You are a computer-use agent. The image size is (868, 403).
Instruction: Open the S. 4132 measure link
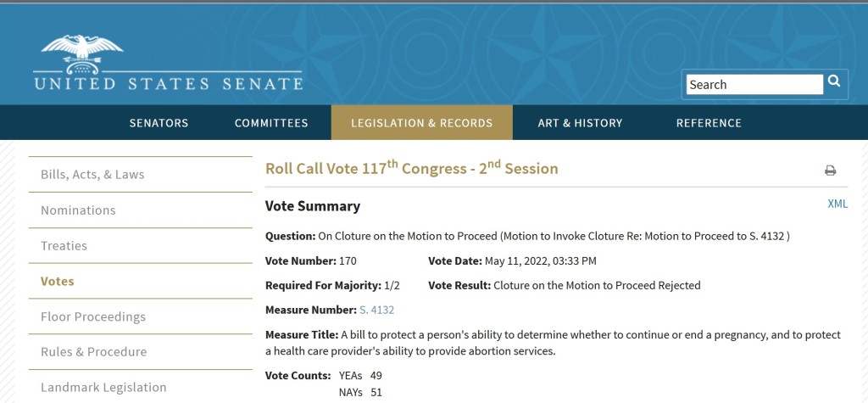point(377,311)
